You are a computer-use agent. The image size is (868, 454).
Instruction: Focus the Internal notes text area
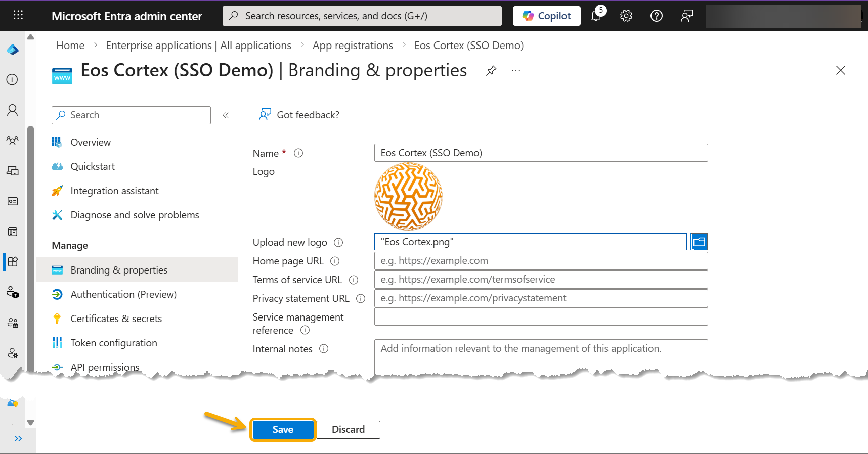[x=541, y=358]
